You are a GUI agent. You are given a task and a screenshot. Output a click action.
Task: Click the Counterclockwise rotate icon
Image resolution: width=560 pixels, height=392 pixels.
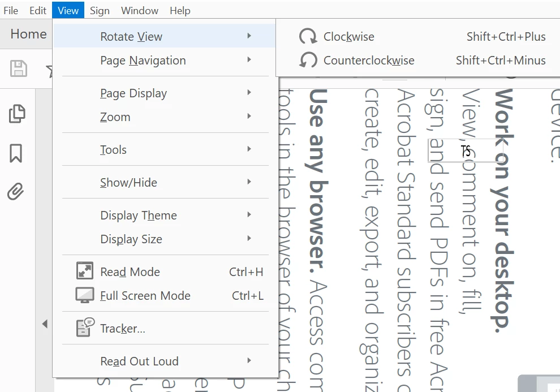click(308, 60)
